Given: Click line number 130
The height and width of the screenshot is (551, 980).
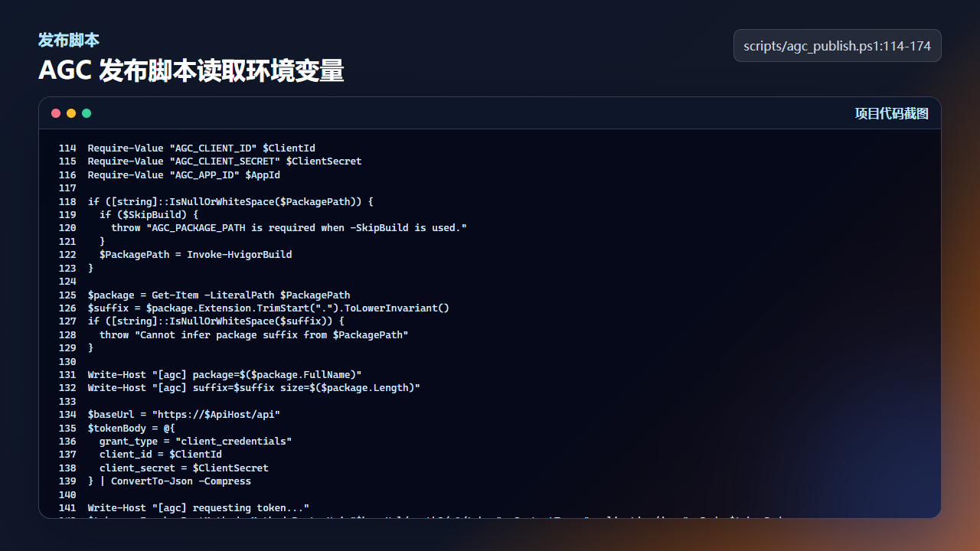Looking at the screenshot, I should 67,362.
